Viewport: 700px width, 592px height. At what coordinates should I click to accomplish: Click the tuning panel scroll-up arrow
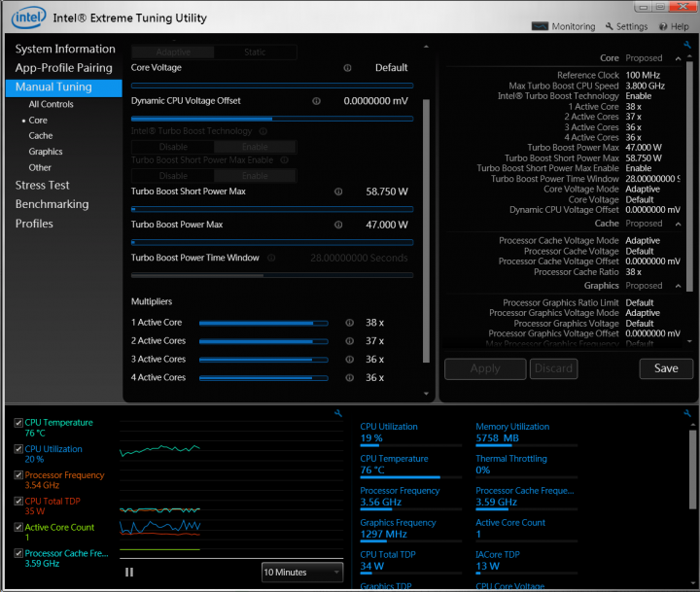click(426, 47)
